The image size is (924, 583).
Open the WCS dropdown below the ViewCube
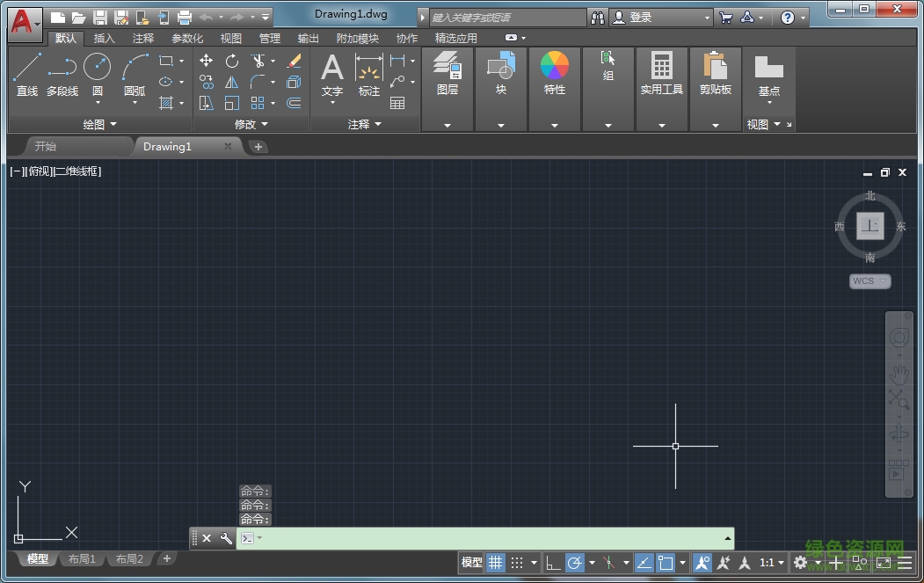tap(869, 281)
